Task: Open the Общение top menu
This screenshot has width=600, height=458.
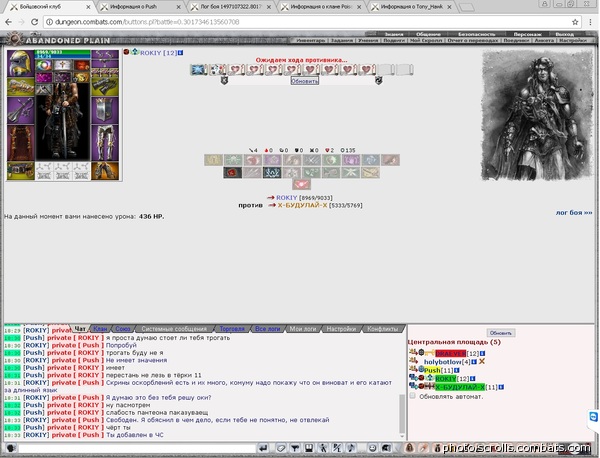Action: click(x=428, y=34)
